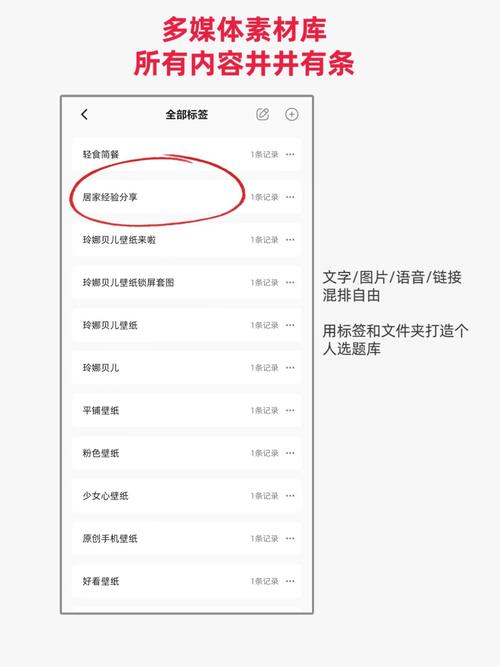The image size is (500, 667).
Task: Open three-dot menu for 平铺壁纸 tag
Action: 290,410
